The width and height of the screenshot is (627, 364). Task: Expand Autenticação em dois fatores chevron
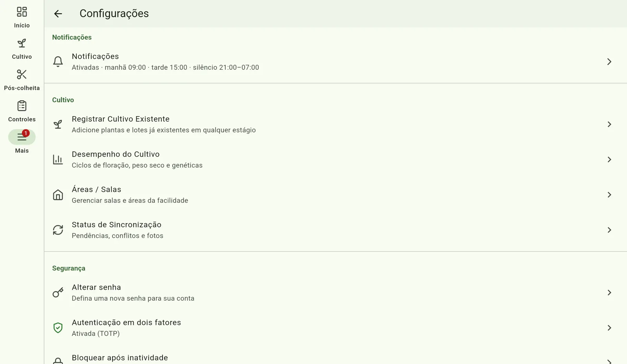(x=609, y=328)
